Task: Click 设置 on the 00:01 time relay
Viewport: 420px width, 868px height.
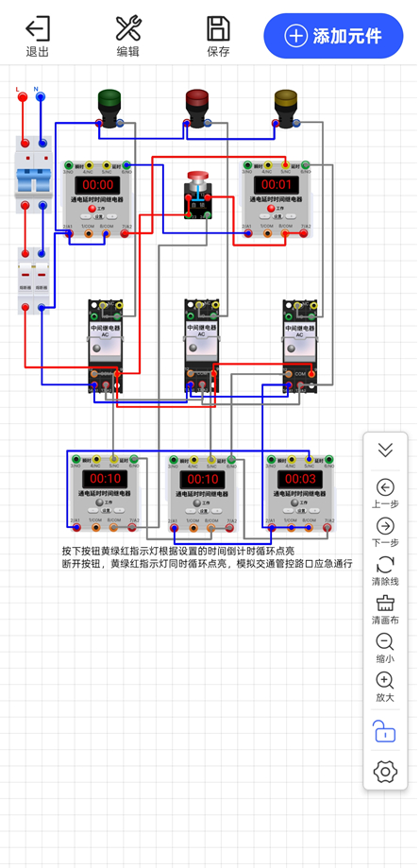Action: point(277,216)
